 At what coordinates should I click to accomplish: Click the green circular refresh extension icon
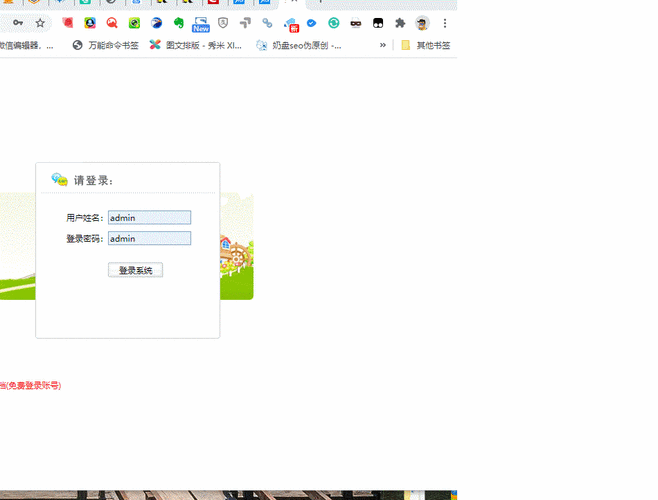point(334,23)
